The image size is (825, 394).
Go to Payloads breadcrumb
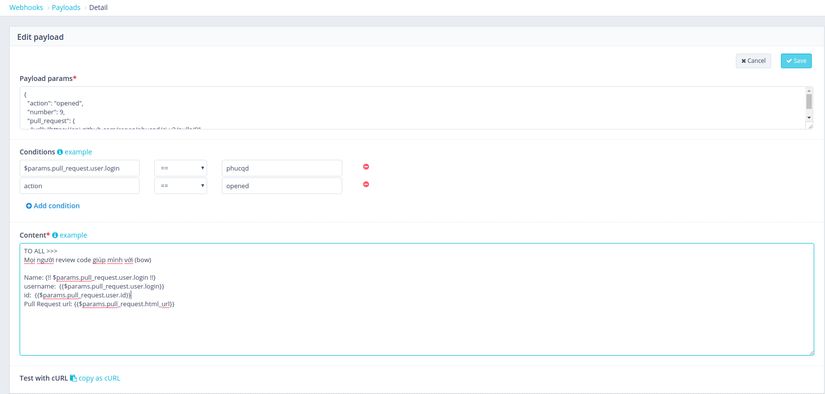66,8
